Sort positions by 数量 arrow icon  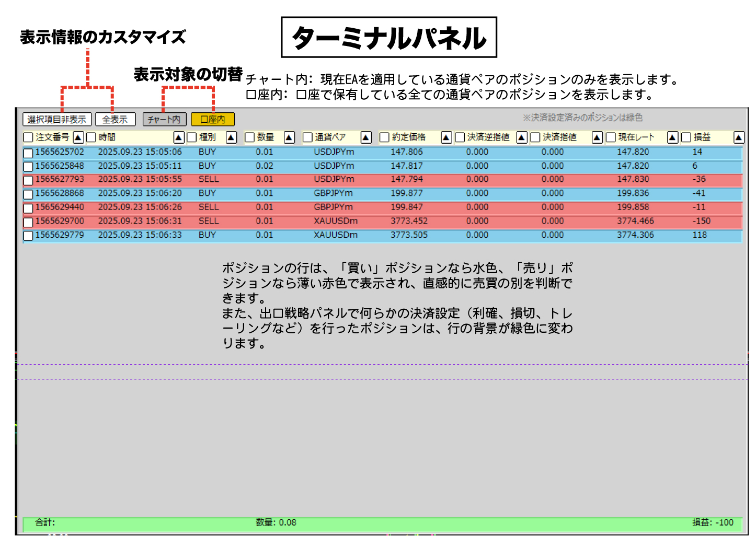[x=289, y=137]
